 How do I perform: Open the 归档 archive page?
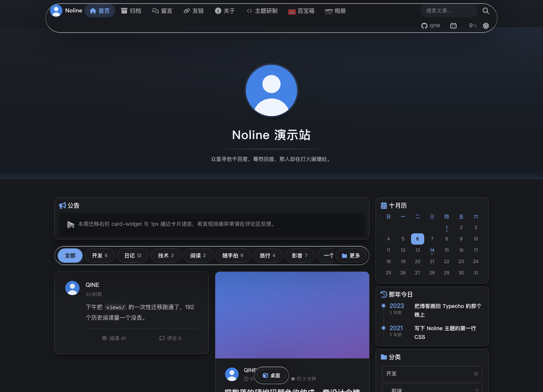click(x=131, y=11)
